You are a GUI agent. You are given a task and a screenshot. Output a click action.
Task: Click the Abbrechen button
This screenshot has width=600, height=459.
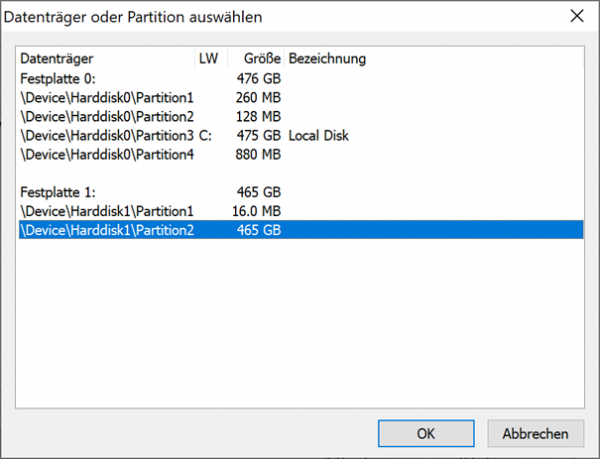pos(535,433)
